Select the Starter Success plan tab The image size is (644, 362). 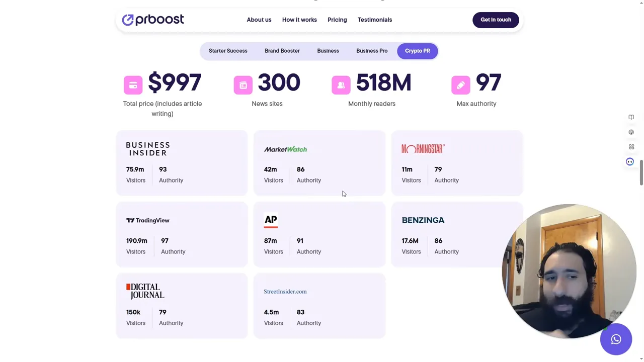click(228, 51)
